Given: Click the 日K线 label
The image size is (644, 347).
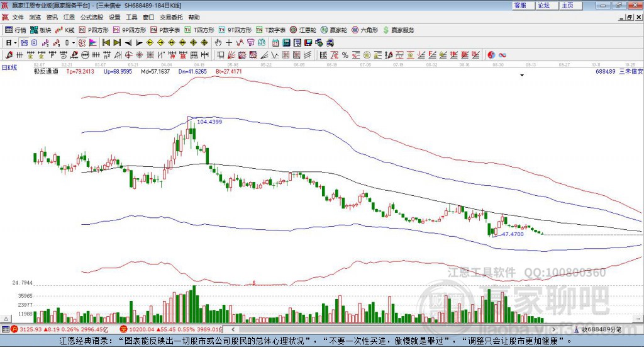Looking at the screenshot, I should pos(9,67).
